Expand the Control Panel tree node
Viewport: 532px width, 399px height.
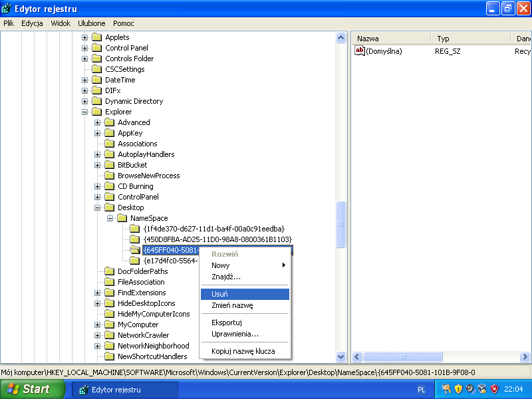[x=85, y=48]
